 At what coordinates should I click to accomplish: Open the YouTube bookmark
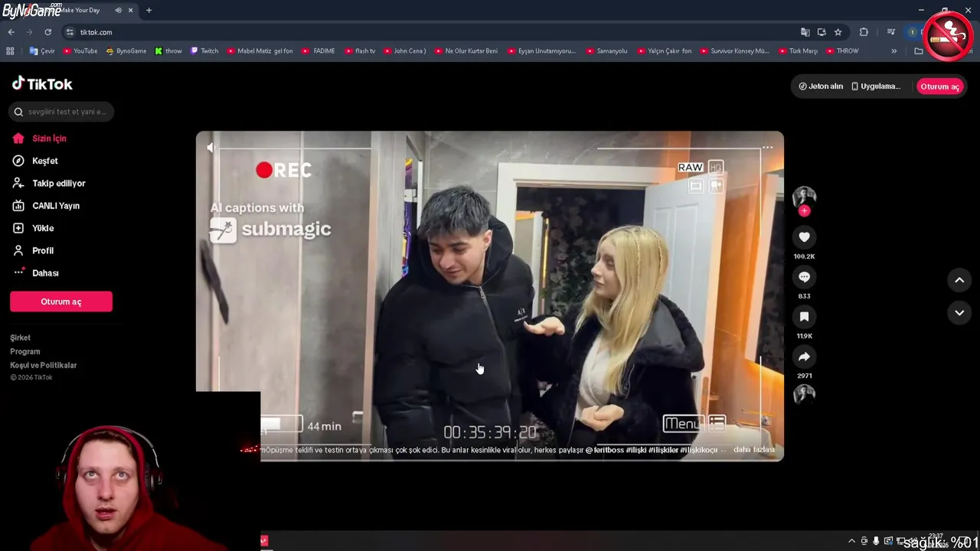[x=80, y=51]
